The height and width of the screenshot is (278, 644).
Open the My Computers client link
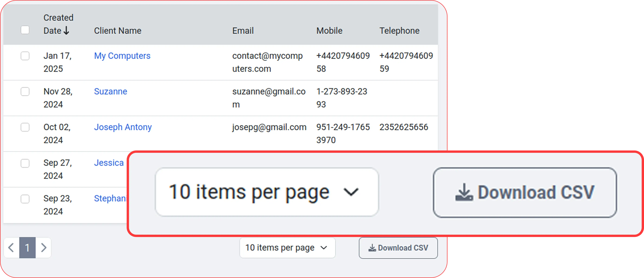click(122, 56)
